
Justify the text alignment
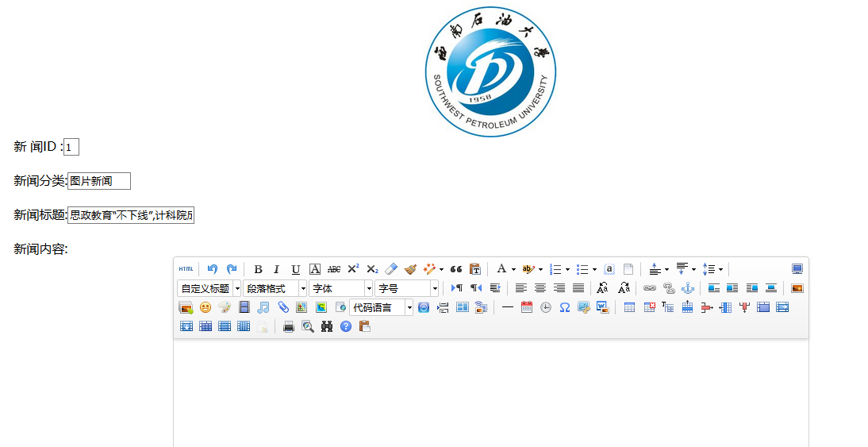coord(578,288)
